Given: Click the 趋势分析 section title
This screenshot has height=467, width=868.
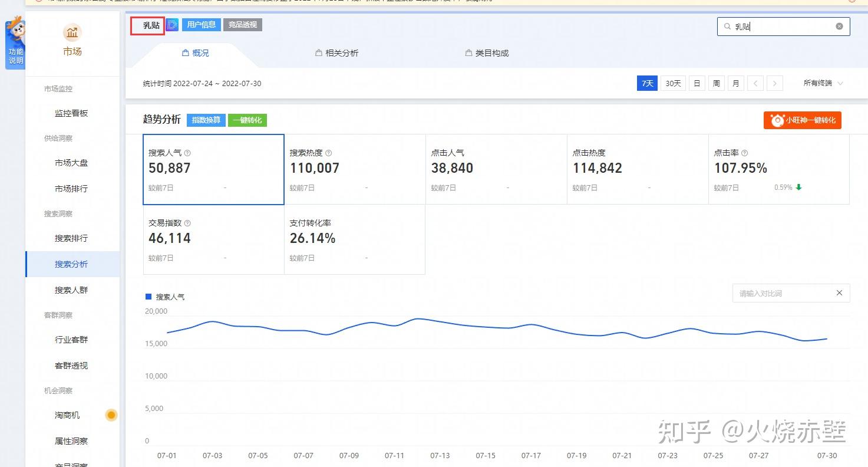Looking at the screenshot, I should tap(162, 119).
